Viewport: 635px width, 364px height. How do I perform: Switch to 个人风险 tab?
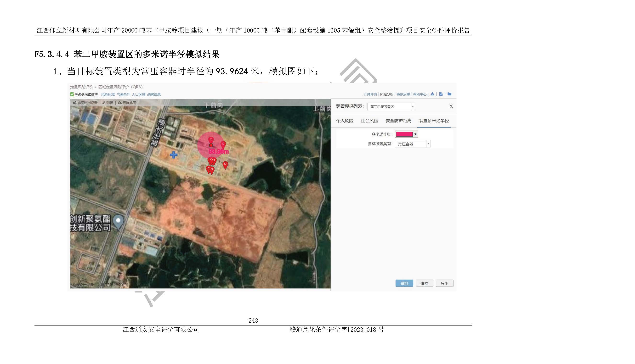point(344,121)
